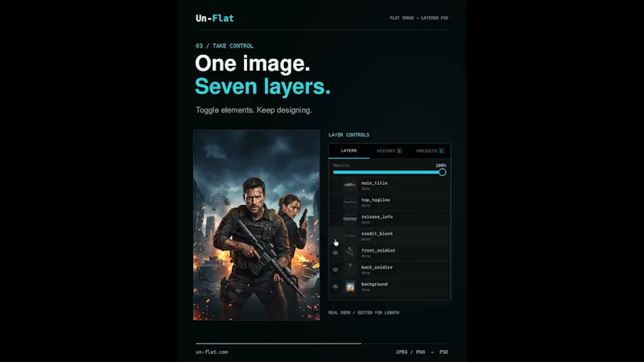Click the "LAYER CONTROLS" heading

[x=349, y=134]
